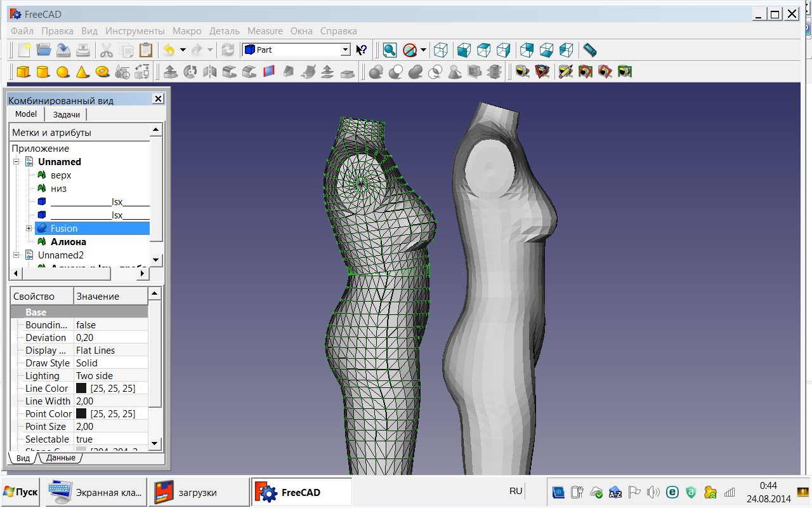This screenshot has width=812, height=508.
Task: Add a sphere primitive
Action: tap(63, 72)
